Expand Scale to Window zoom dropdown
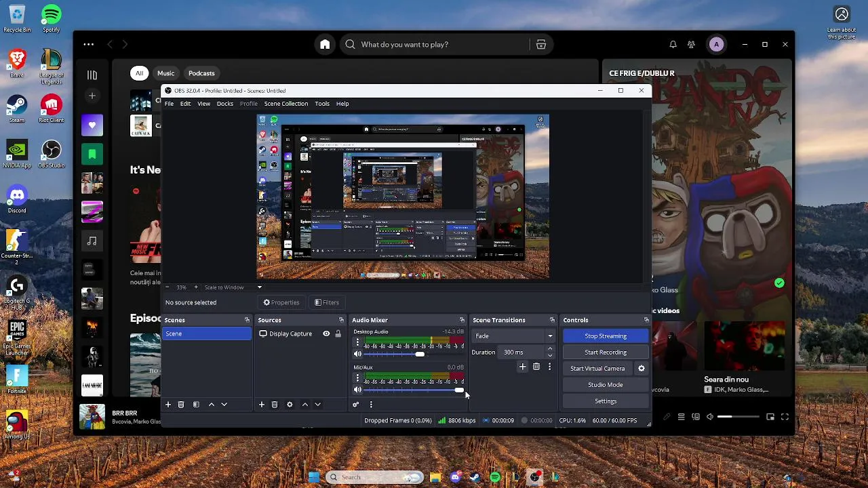This screenshot has width=868, height=488. (259, 287)
